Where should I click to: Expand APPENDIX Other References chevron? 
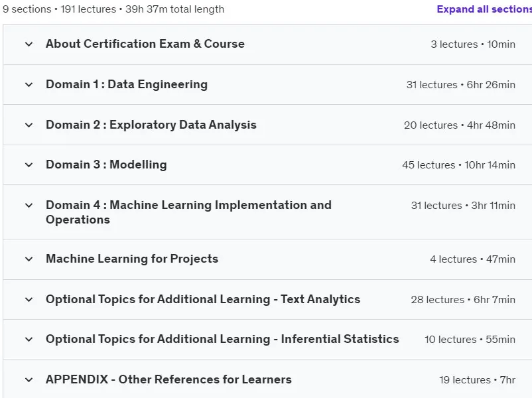pyautogui.click(x=29, y=379)
